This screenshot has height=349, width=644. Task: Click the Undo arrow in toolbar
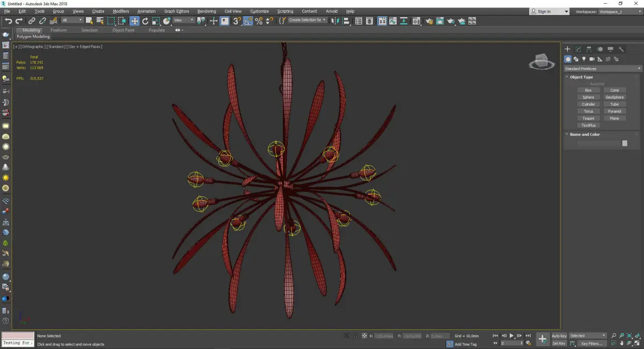click(x=8, y=21)
